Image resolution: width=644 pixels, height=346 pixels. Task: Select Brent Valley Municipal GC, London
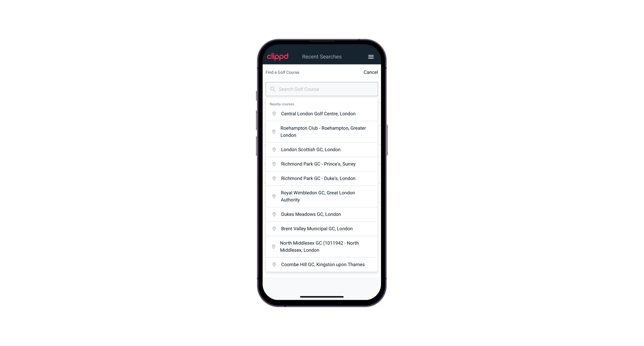point(322,228)
